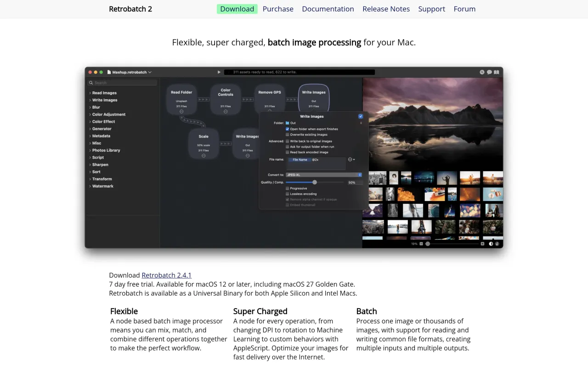Click the document icon beside Mashup.retrobatch
Viewport: 588px width, 368px height.
tap(109, 72)
